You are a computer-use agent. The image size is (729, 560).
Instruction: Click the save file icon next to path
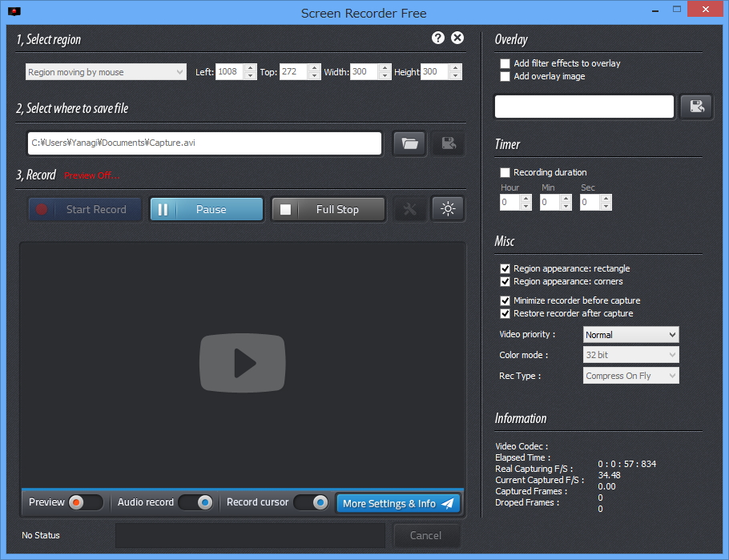tap(449, 143)
